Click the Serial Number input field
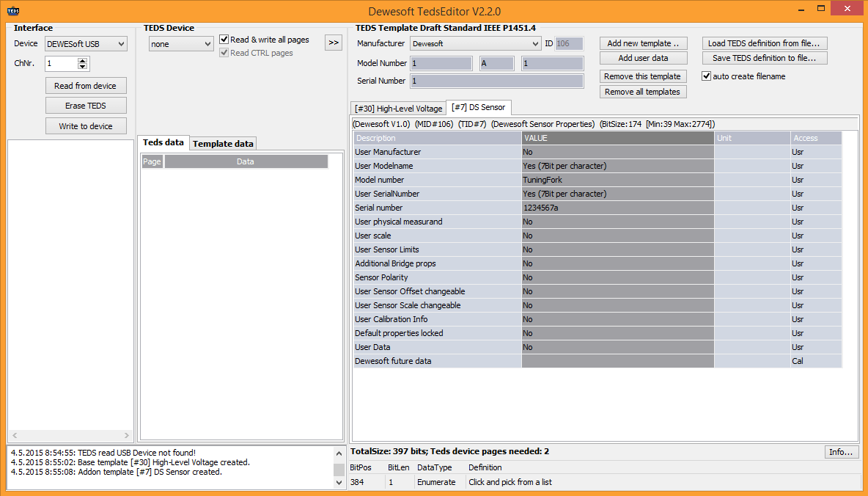Screen dimensions: 868x496 pos(497,81)
